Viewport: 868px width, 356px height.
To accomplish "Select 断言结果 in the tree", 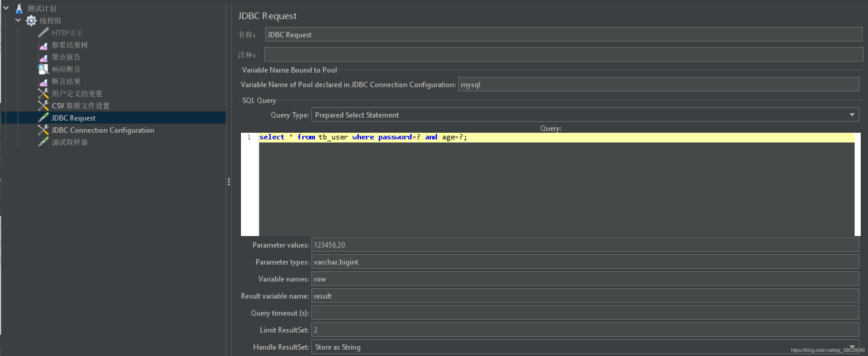I will pyautogui.click(x=66, y=82).
